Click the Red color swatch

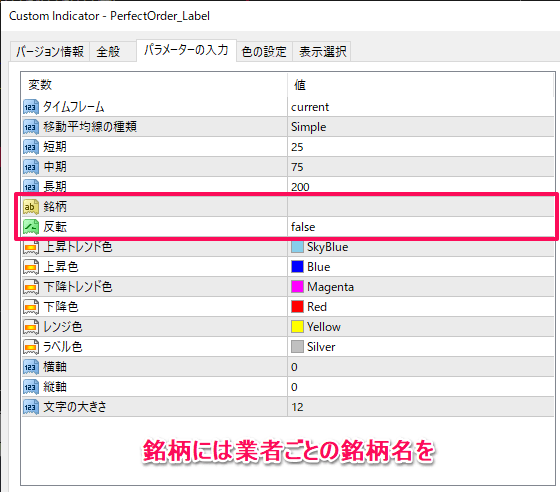pos(297,307)
